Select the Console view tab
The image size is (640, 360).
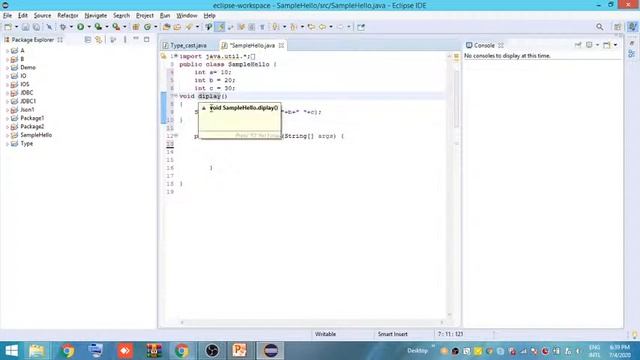pyautogui.click(x=484, y=45)
